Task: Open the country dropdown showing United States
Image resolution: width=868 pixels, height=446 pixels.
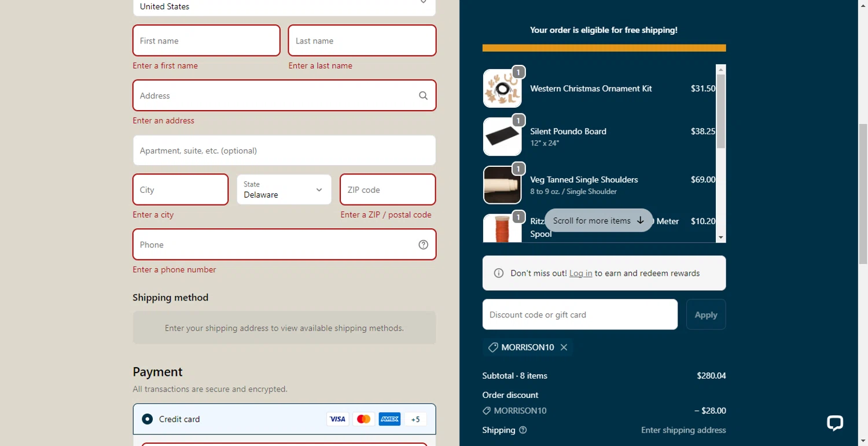Action: tap(284, 6)
